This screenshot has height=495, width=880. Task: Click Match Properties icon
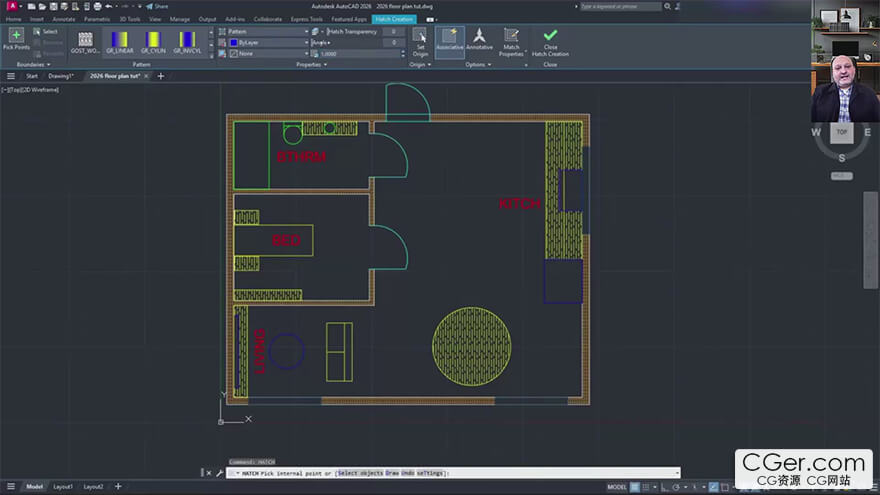(x=511, y=42)
